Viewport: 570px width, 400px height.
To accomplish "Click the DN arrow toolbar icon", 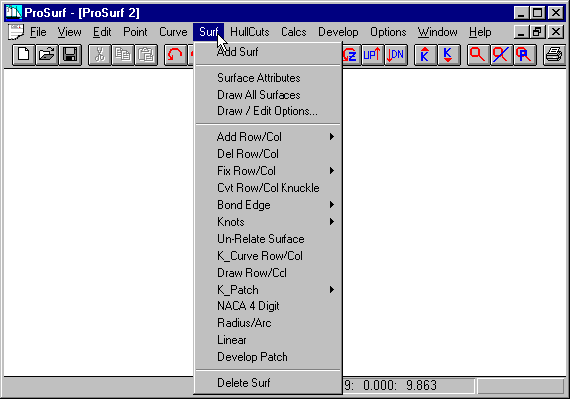I will 396,55.
